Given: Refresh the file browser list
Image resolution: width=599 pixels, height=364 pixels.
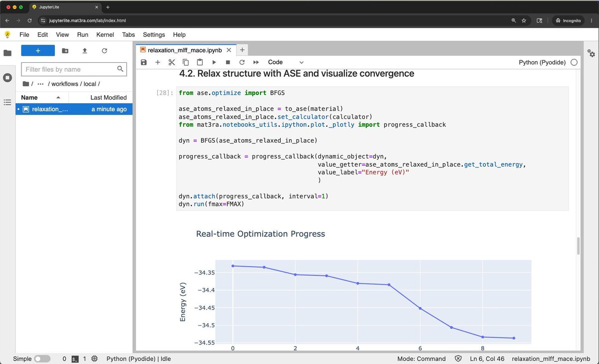Looking at the screenshot, I should (104, 50).
